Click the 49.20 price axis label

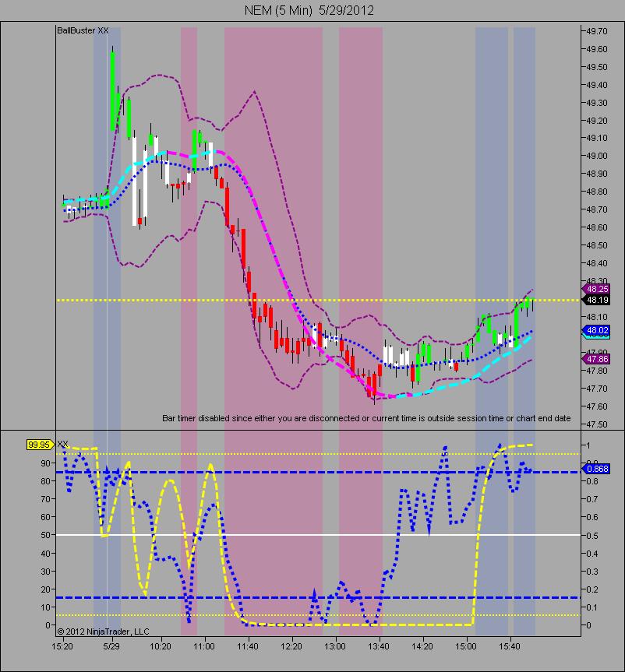597,121
